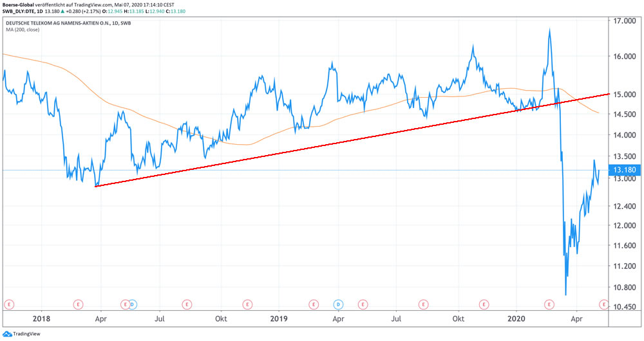Click the DEUTSCHE TELEKOM AG NAMENS-AKTIEN title
The height and width of the screenshot is (341, 644).
(x=68, y=23)
